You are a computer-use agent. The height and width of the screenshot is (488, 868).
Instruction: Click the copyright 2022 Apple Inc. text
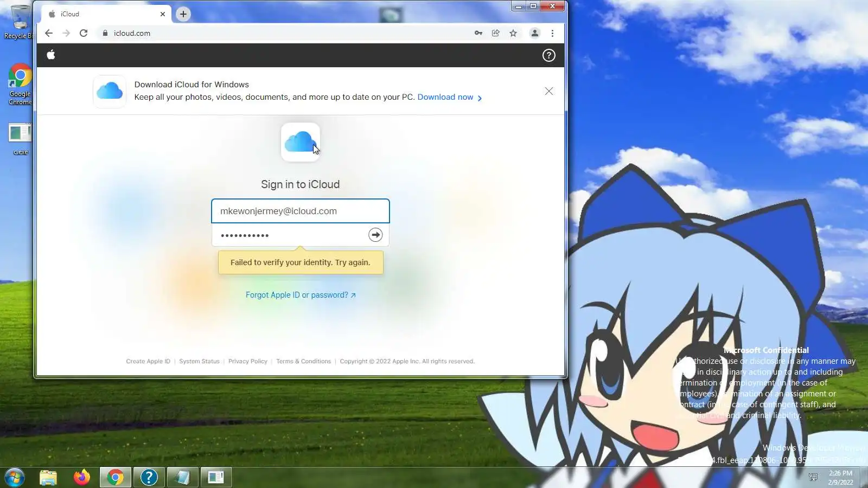pos(407,361)
